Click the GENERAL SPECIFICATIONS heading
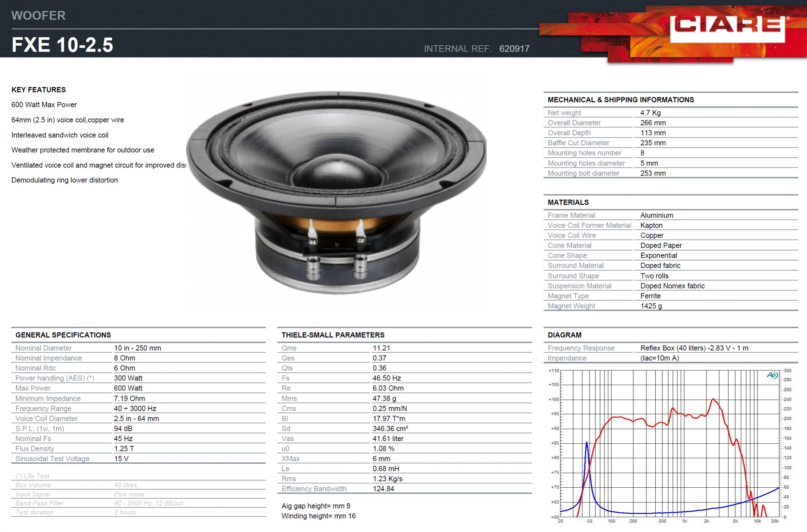This screenshot has width=807, height=532. pyautogui.click(x=63, y=335)
